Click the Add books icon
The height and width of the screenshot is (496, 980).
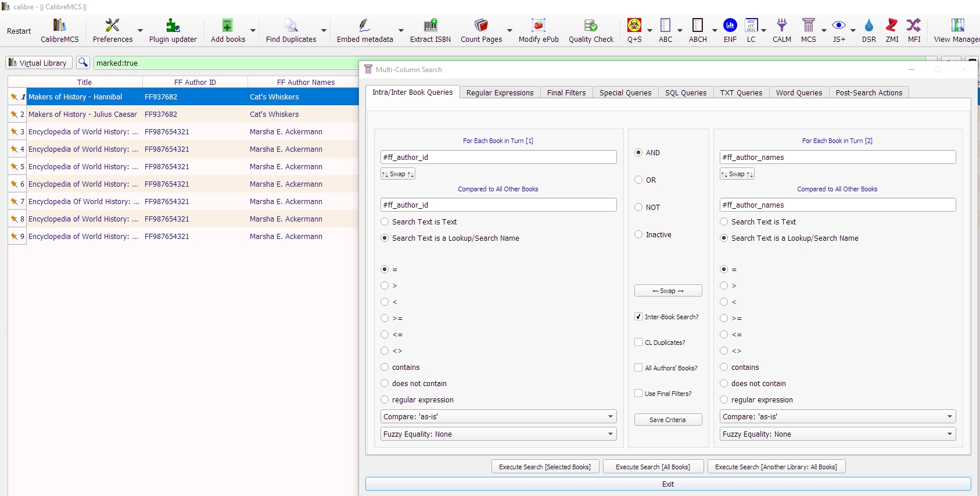click(x=228, y=30)
